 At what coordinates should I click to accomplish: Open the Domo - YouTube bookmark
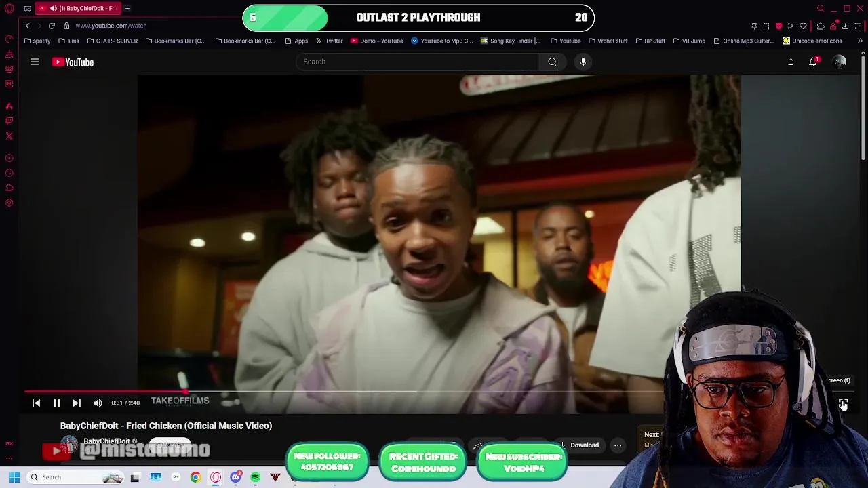377,41
